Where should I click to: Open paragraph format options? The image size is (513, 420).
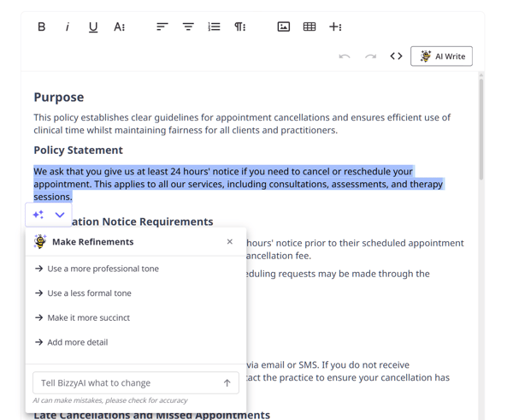click(240, 27)
